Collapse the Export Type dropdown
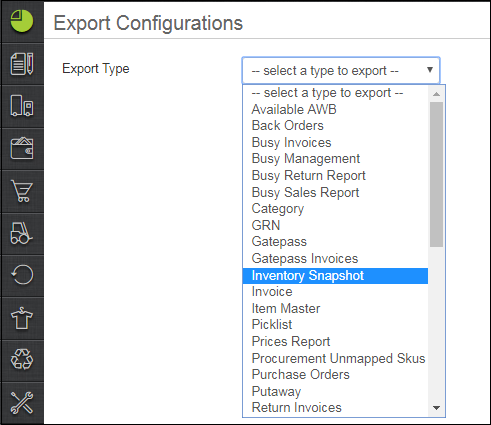491x425 pixels. click(x=341, y=70)
